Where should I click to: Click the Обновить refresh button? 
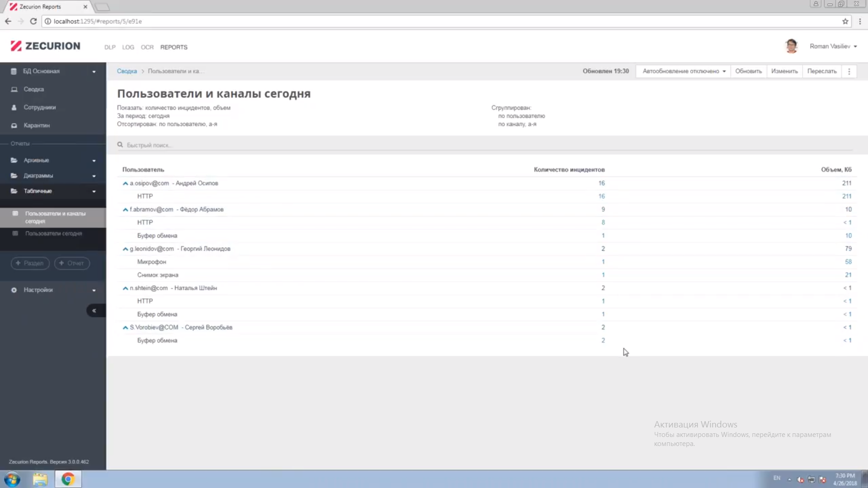pyautogui.click(x=748, y=71)
